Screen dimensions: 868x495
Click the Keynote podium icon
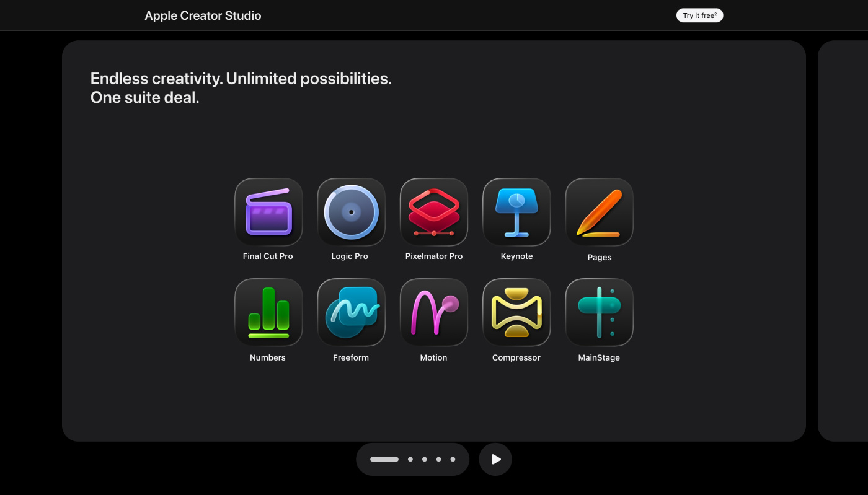point(516,212)
